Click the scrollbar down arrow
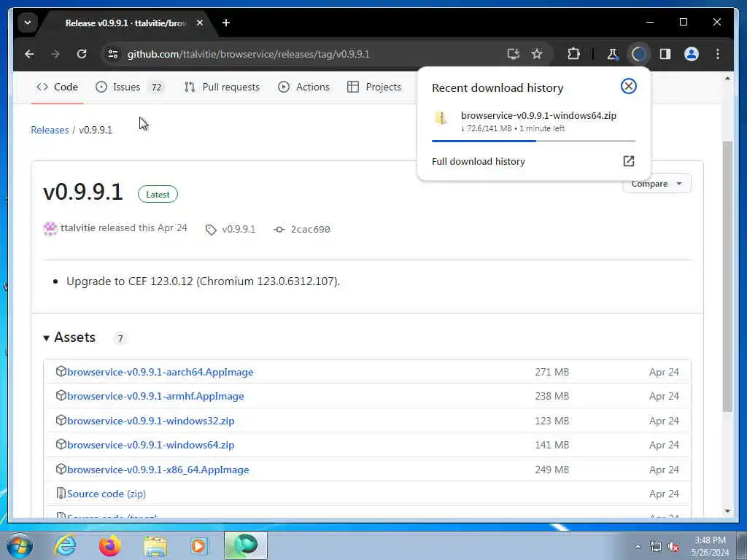 pos(727,511)
